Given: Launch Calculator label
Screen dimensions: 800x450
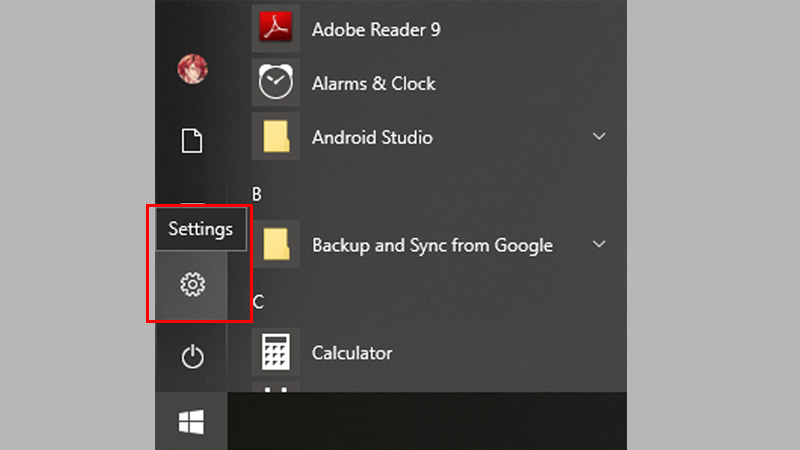Looking at the screenshot, I should point(352,353).
